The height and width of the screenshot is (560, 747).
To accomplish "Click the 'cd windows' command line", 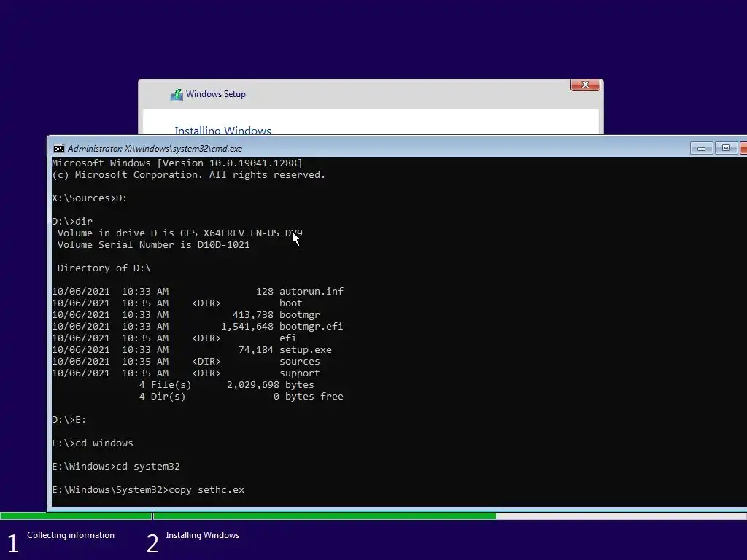I will coord(93,443).
